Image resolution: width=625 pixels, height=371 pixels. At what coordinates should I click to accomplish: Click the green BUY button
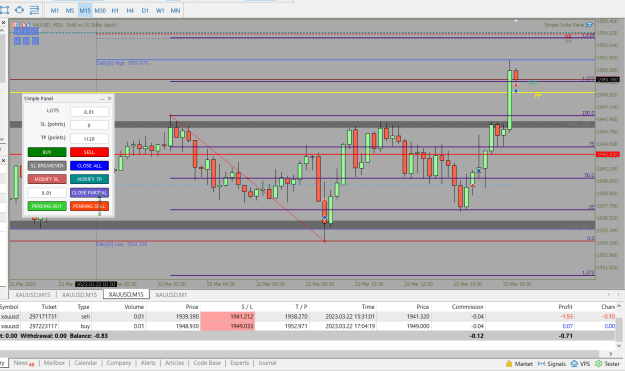tap(47, 152)
